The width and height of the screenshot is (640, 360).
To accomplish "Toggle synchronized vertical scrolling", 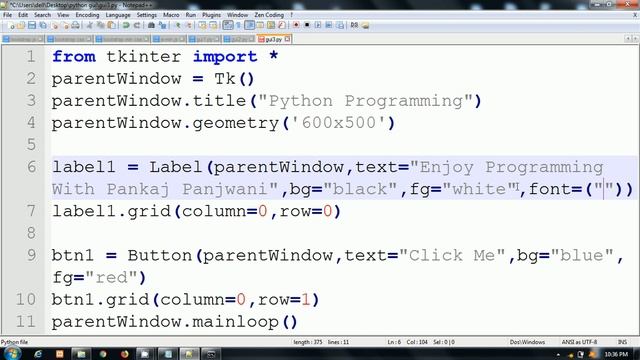I will pos(202,25).
